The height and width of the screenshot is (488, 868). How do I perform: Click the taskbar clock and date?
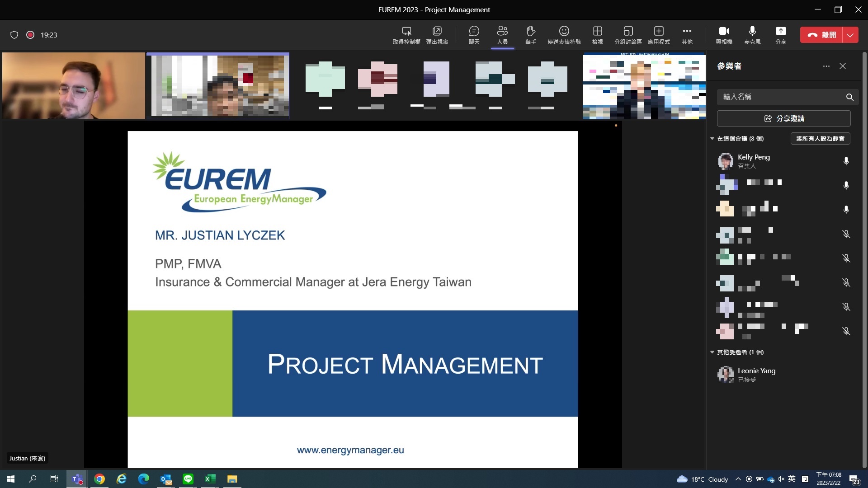pos(829,479)
